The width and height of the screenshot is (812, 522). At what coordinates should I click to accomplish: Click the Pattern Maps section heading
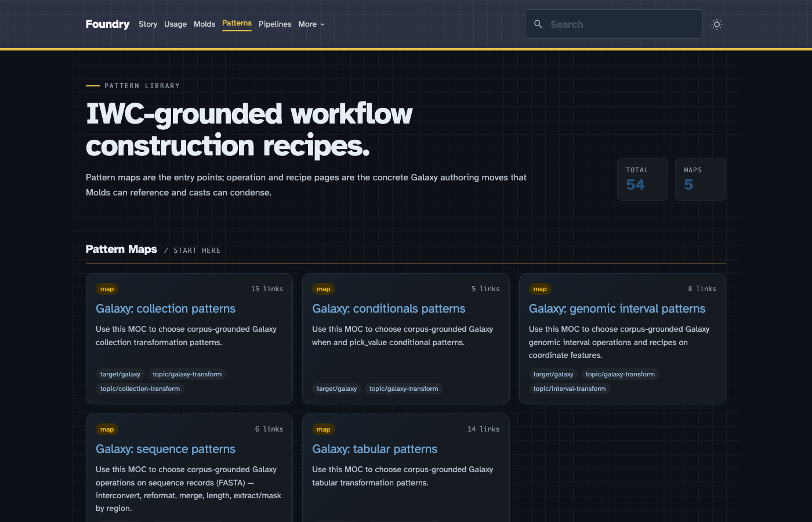[x=121, y=249]
